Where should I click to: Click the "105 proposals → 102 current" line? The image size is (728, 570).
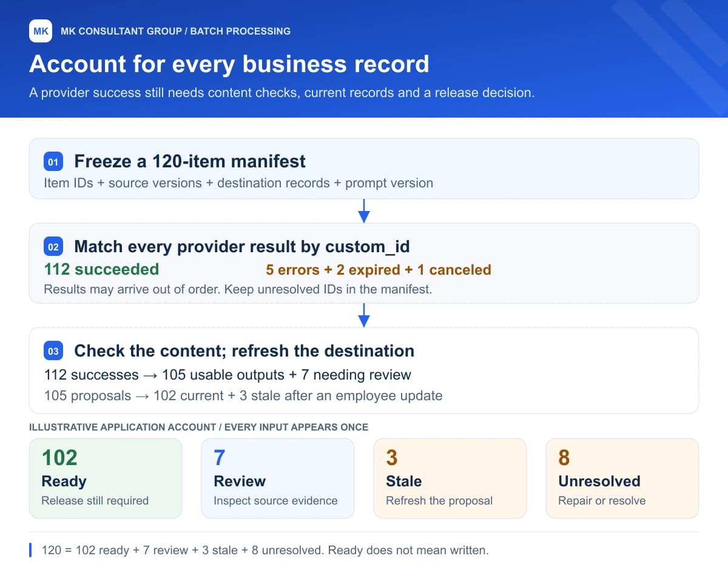(x=243, y=396)
